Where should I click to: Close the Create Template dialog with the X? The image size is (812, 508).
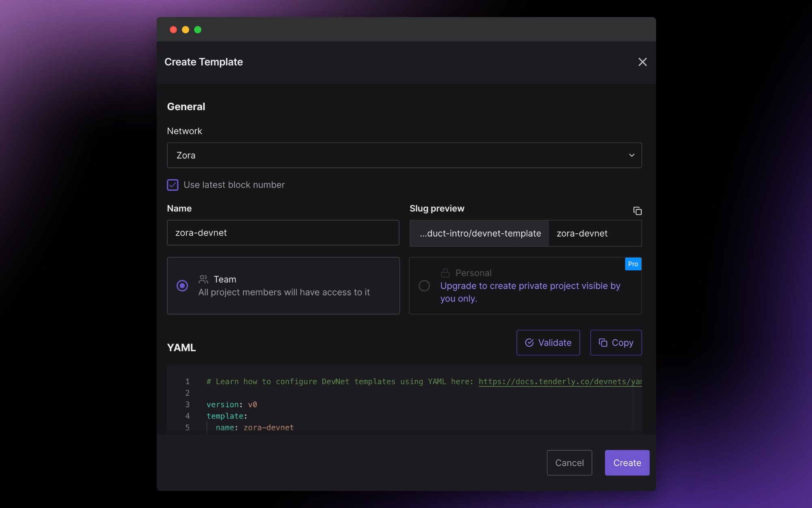643,62
